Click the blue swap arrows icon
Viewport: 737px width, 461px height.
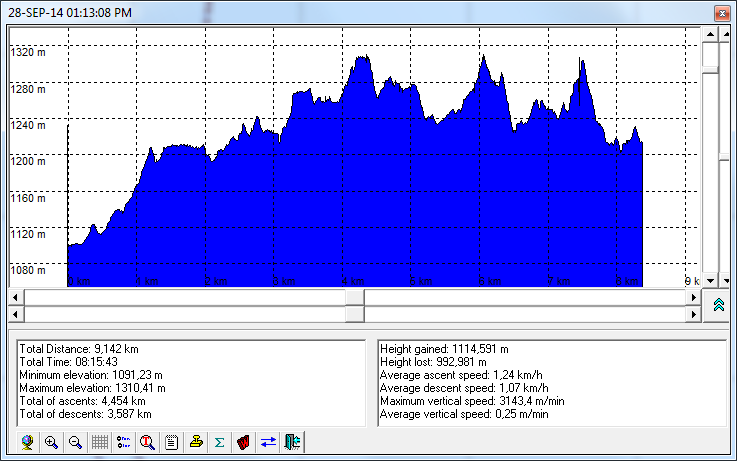268,441
